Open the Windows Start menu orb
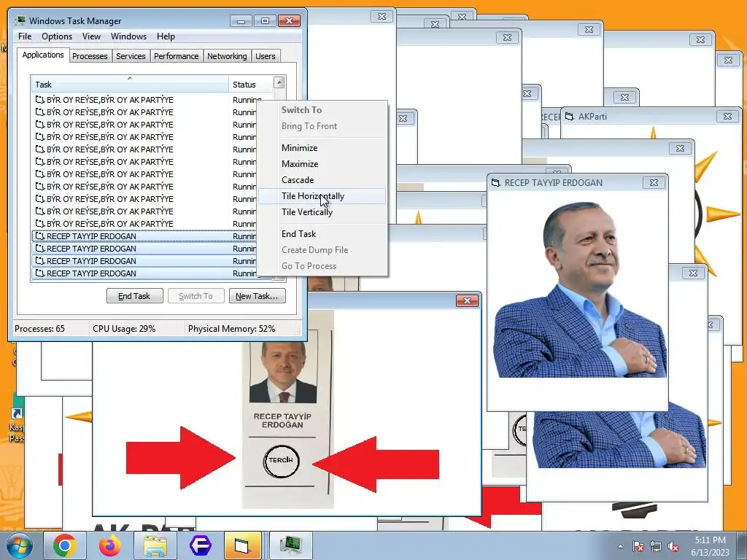Screen dimensions: 747x560 pos(20,545)
